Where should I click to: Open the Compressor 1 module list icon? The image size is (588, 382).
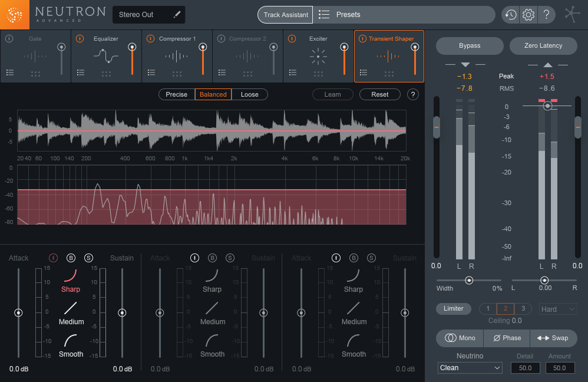151,73
